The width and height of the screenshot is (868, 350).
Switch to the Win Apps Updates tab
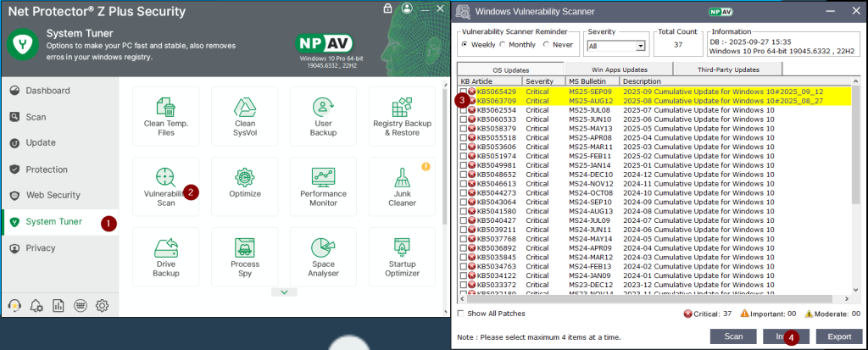pyautogui.click(x=619, y=69)
